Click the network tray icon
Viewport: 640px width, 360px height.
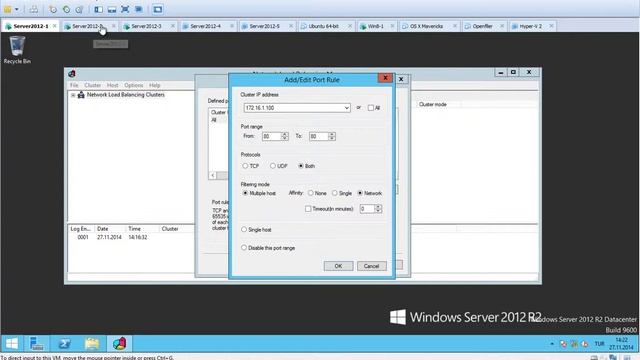click(574, 344)
